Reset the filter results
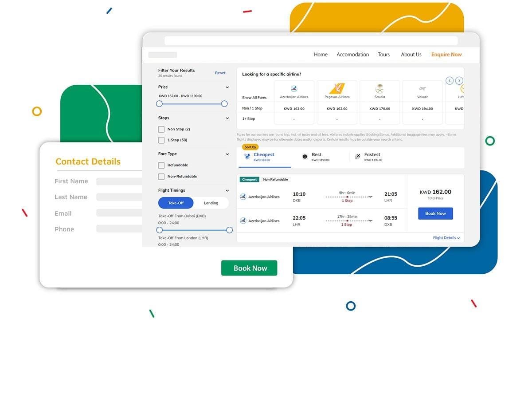532x394 pixels. (220, 73)
